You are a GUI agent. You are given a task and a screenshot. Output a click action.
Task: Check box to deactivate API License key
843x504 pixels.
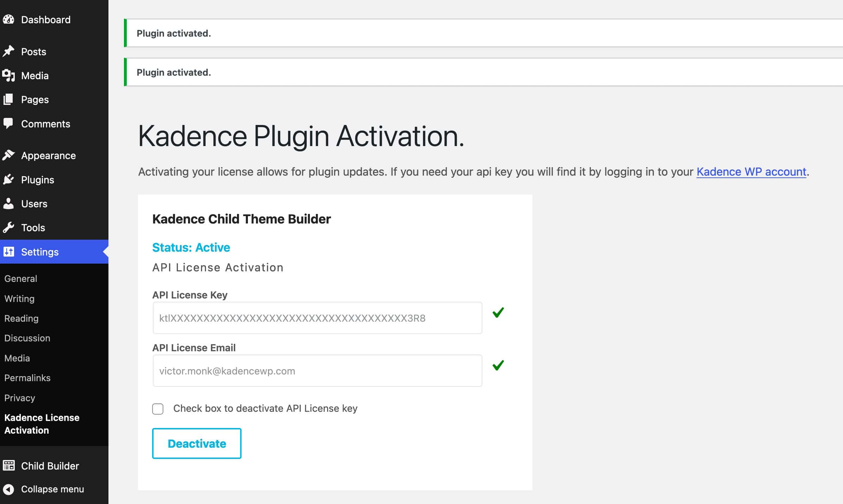coord(157,409)
